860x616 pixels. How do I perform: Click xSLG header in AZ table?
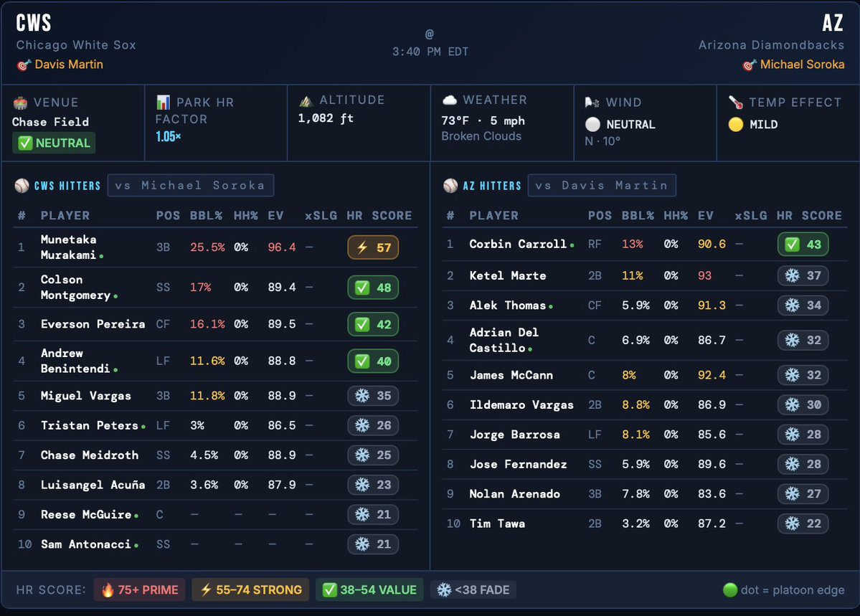point(751,216)
